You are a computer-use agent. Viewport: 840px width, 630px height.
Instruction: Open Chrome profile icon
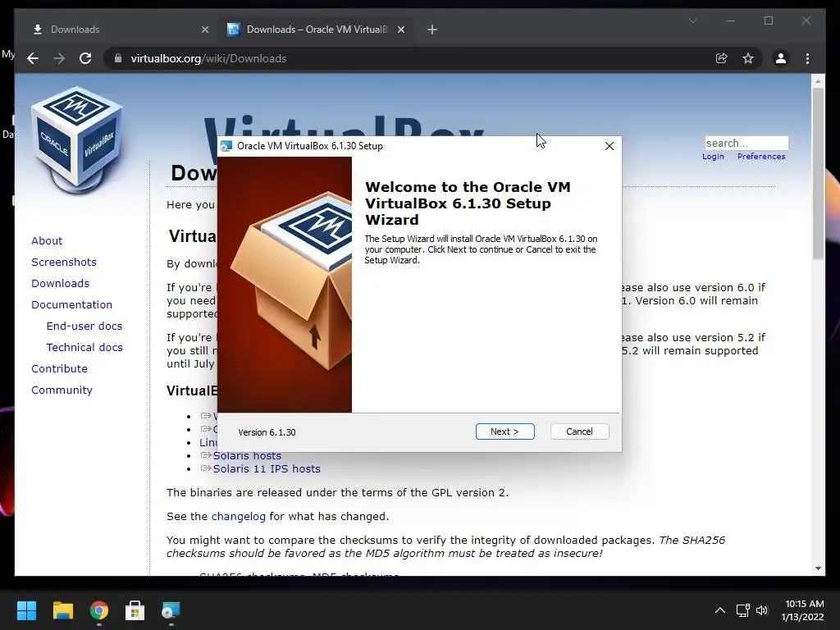click(781, 58)
